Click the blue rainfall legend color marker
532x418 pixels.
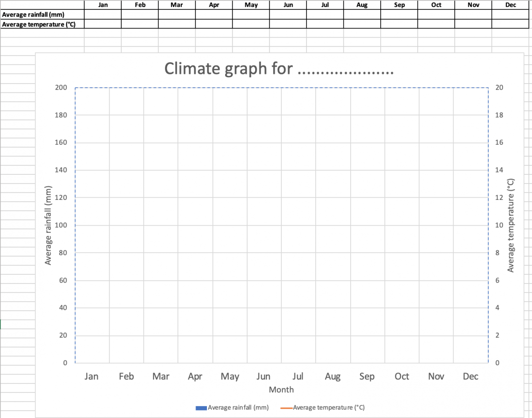[x=200, y=408]
